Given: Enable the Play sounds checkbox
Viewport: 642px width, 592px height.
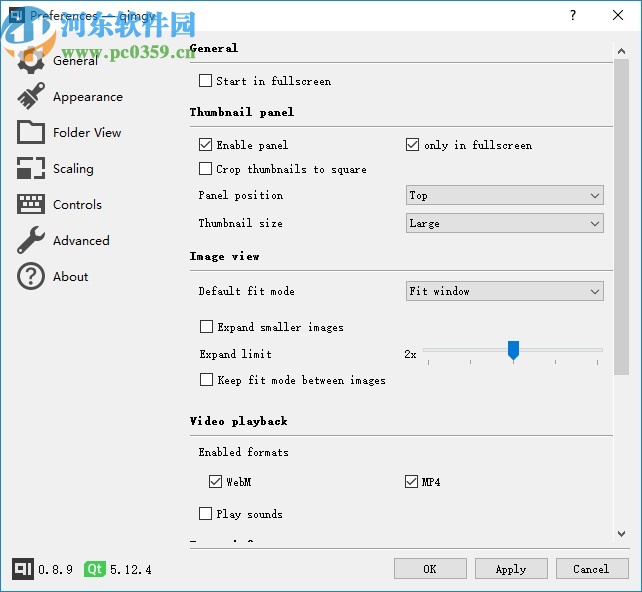Looking at the screenshot, I should coord(205,513).
